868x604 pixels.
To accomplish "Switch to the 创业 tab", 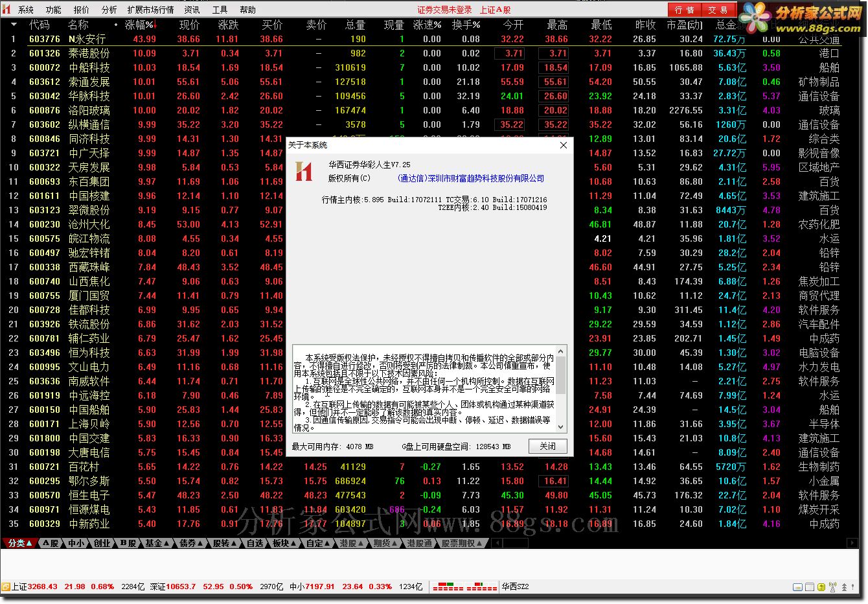I will (x=102, y=543).
